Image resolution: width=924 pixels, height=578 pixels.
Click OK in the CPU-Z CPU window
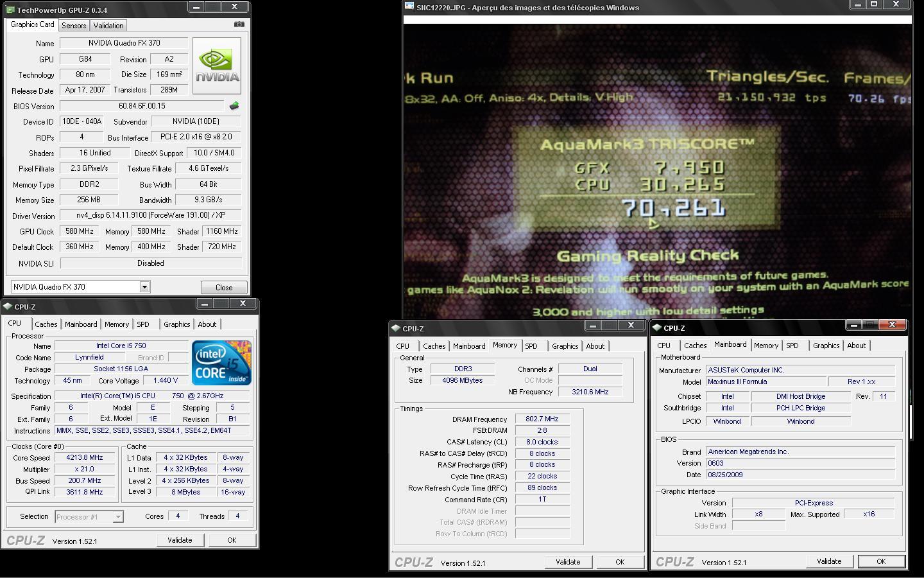pyautogui.click(x=232, y=540)
